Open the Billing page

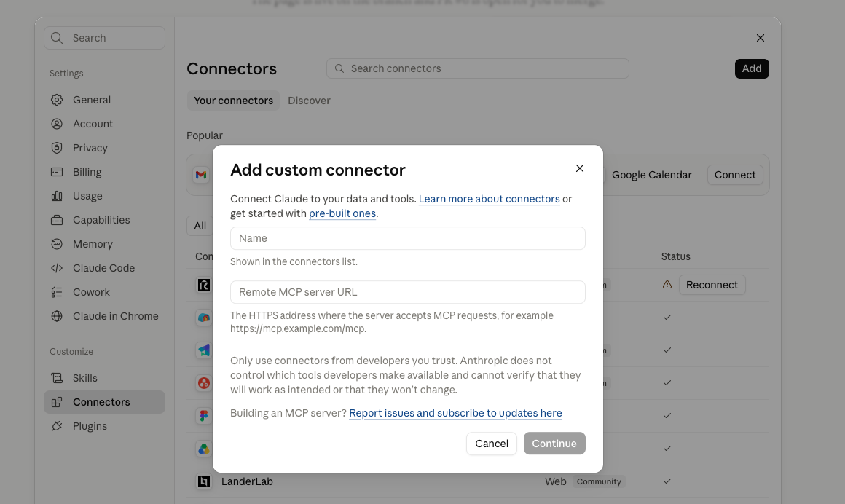[105, 172]
